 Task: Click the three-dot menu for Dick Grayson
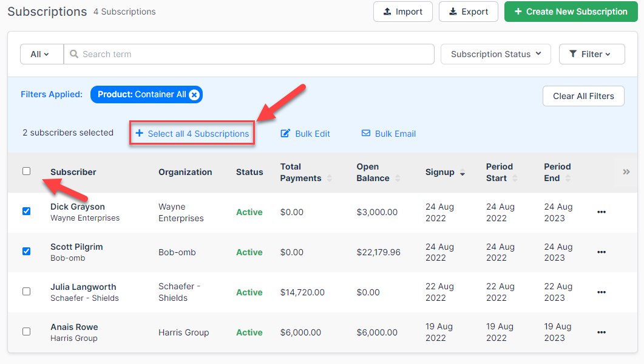click(601, 212)
